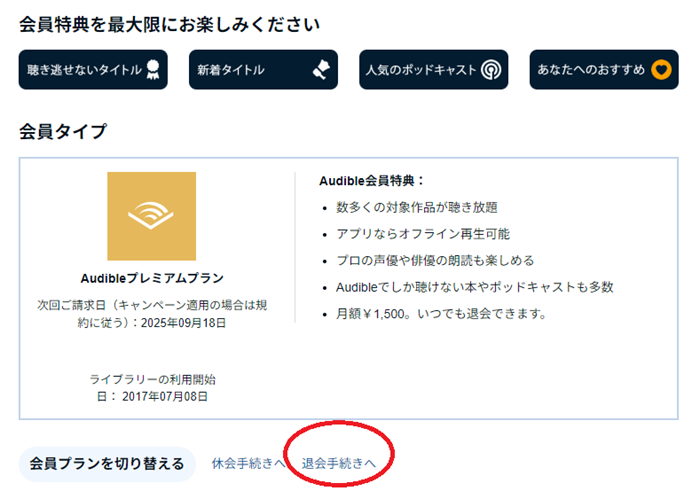
Task: Open the あなたへのおすすめ button
Action: pyautogui.click(x=604, y=70)
